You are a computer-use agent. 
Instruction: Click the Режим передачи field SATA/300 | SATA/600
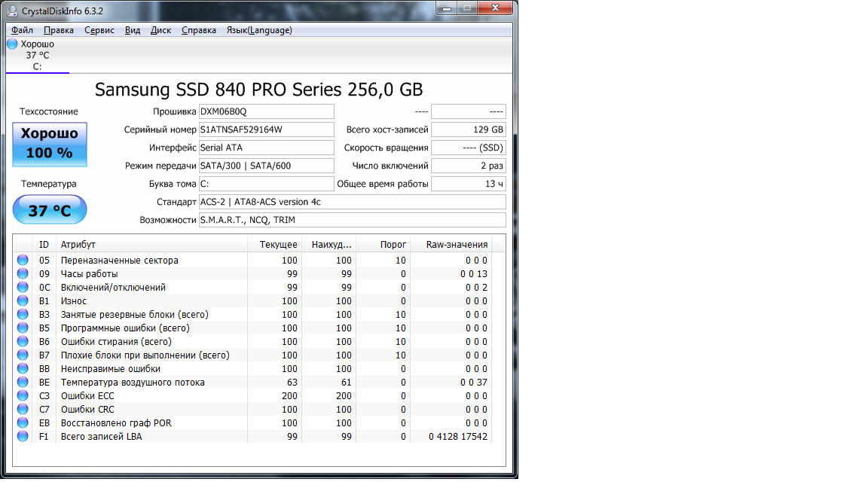click(x=266, y=166)
